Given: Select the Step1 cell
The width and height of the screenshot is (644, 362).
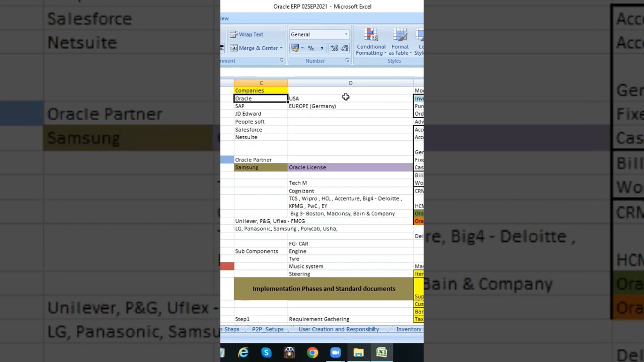Looking at the screenshot, I should (261, 319).
